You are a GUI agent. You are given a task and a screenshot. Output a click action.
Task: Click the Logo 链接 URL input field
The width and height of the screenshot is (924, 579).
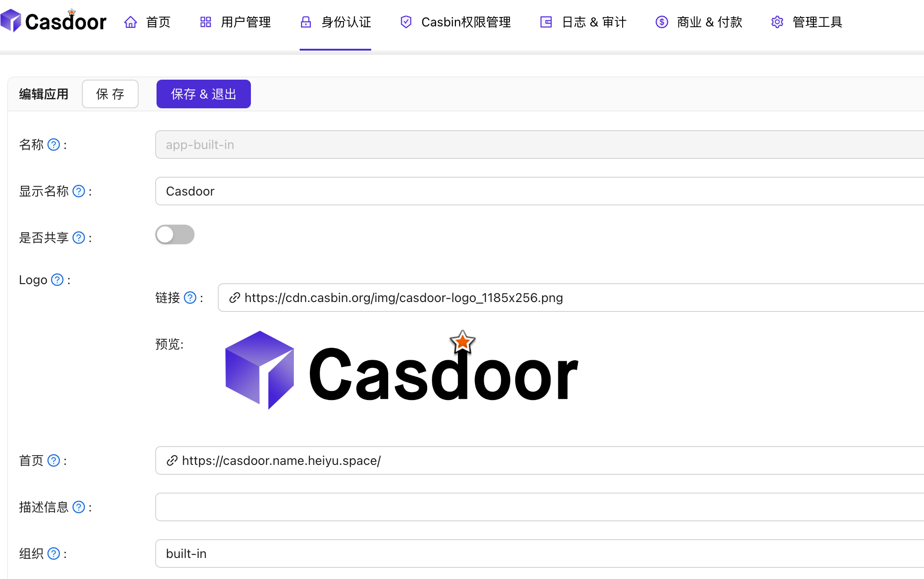coord(568,298)
